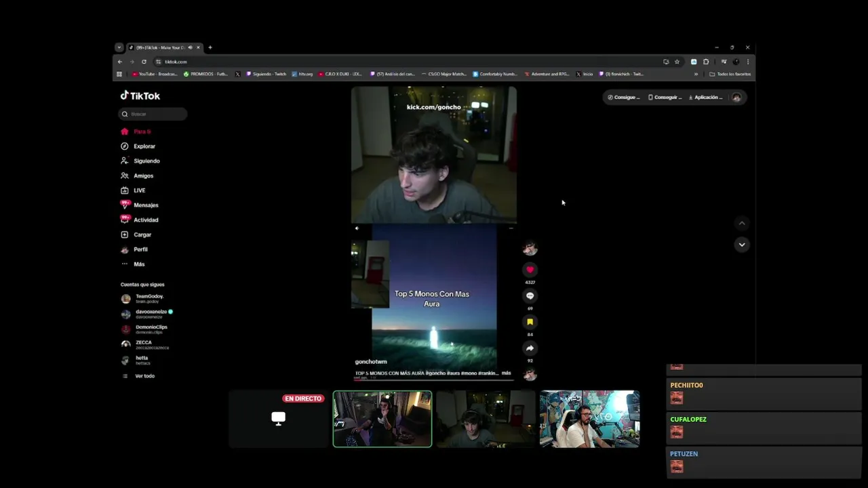Open the Apps grid in bookmarks bar

tap(119, 74)
